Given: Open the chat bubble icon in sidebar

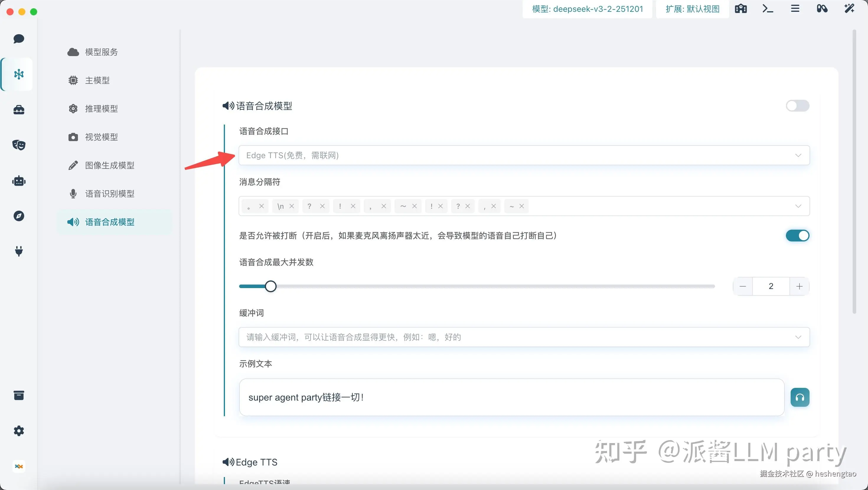Looking at the screenshot, I should pyautogui.click(x=19, y=39).
